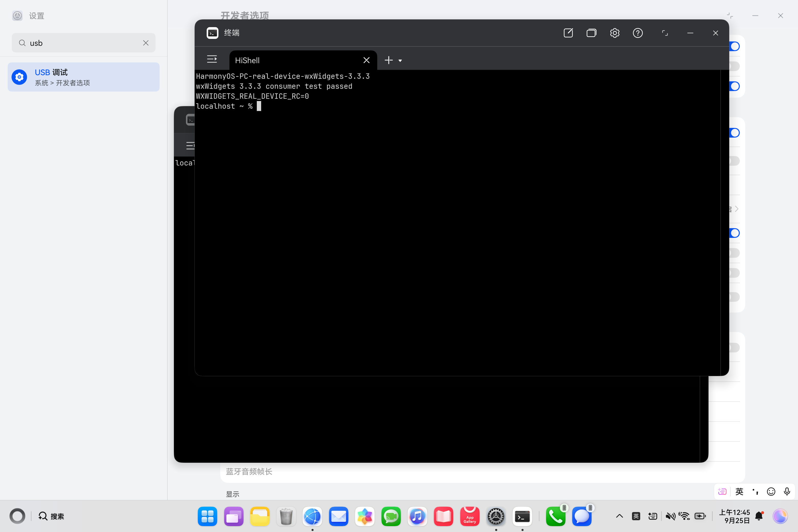Click the Settings app gear icon beside 设置
This screenshot has height=532, width=798.
[17, 16]
